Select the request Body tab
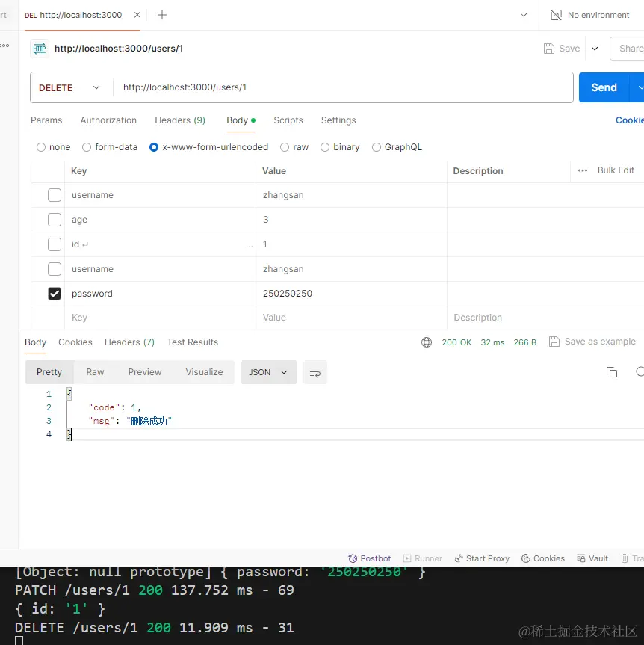 [x=241, y=120]
